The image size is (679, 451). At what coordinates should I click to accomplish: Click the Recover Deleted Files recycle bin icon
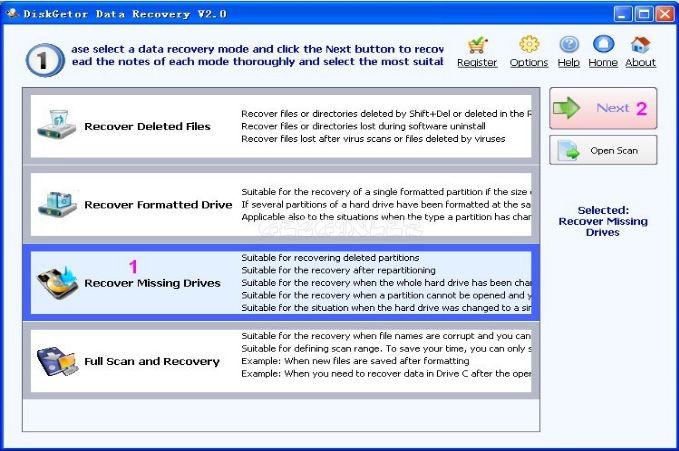(58, 124)
